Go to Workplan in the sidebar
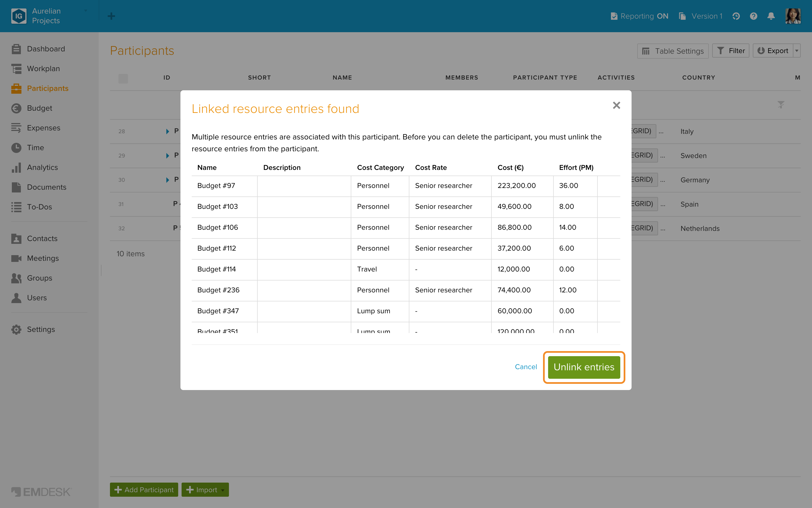 43,69
